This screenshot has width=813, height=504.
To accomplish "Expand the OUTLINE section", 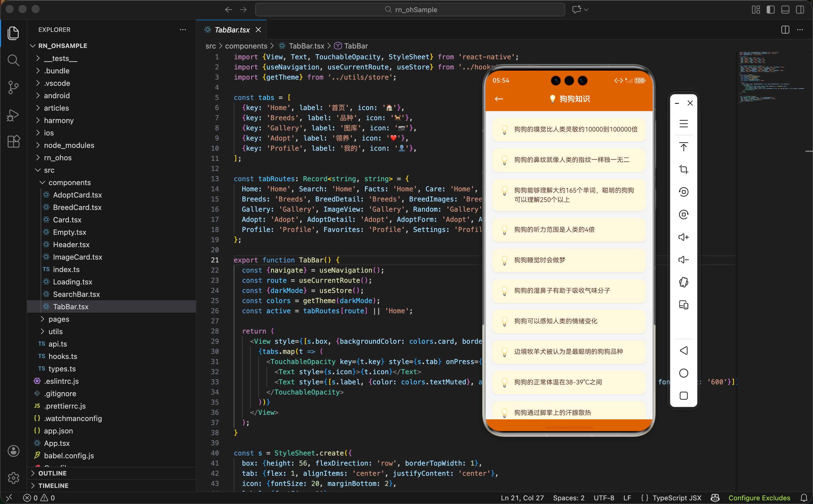I will 52,473.
